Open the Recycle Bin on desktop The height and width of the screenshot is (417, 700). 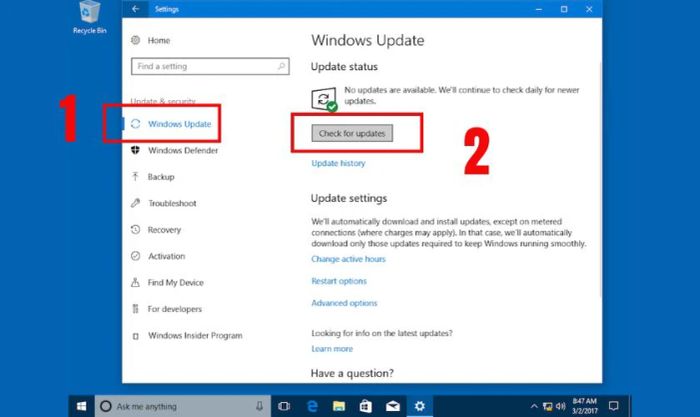pos(90,17)
